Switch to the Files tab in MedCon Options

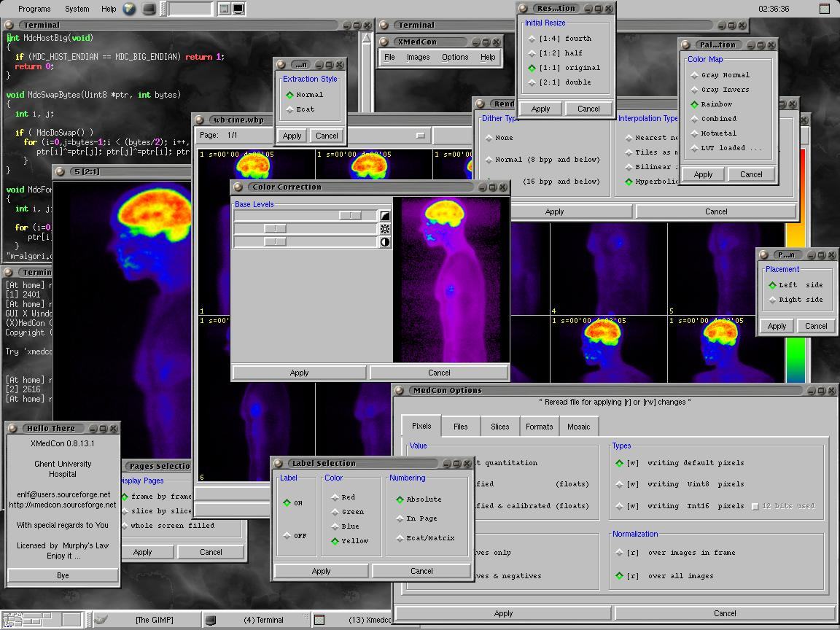pyautogui.click(x=460, y=427)
